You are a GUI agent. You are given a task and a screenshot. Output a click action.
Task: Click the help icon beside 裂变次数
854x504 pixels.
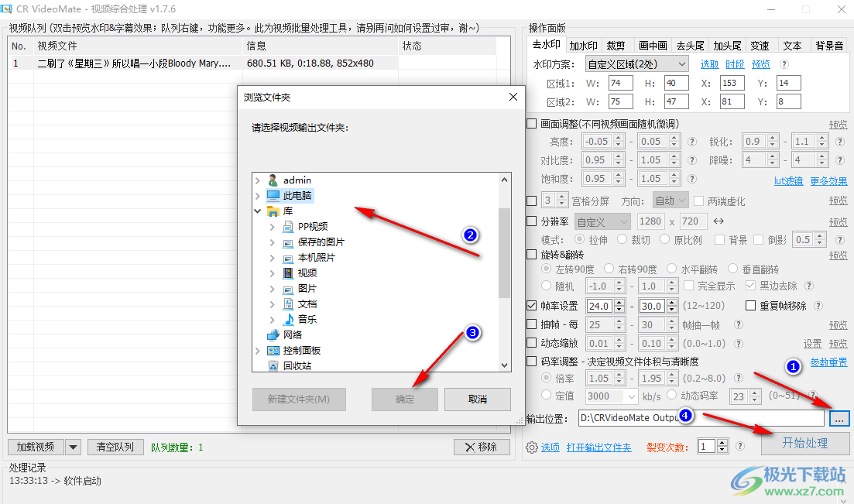pos(740,446)
